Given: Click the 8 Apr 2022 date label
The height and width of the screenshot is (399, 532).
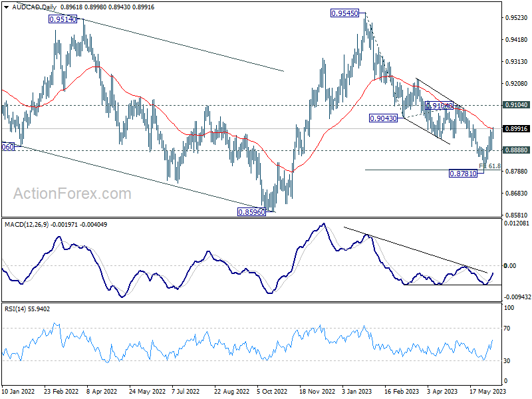Looking at the screenshot, I should pos(102,392).
